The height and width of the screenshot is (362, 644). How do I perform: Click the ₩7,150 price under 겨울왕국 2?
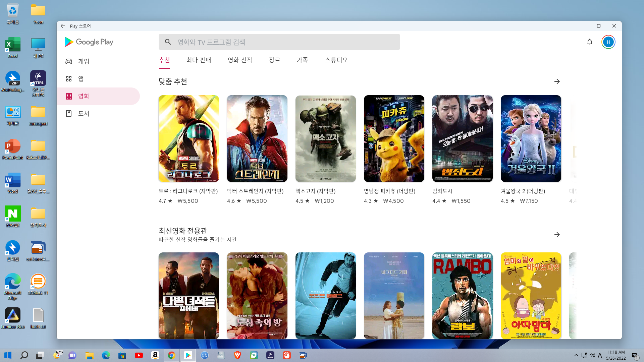[529, 201]
